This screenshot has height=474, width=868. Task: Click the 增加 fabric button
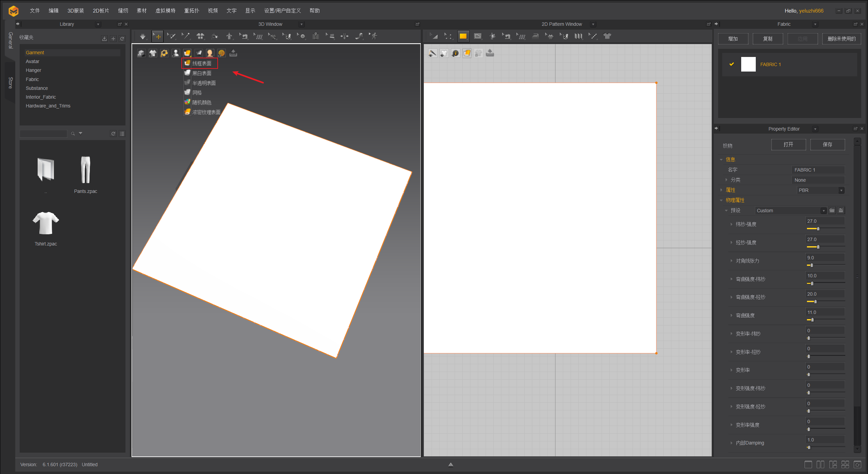pos(733,39)
